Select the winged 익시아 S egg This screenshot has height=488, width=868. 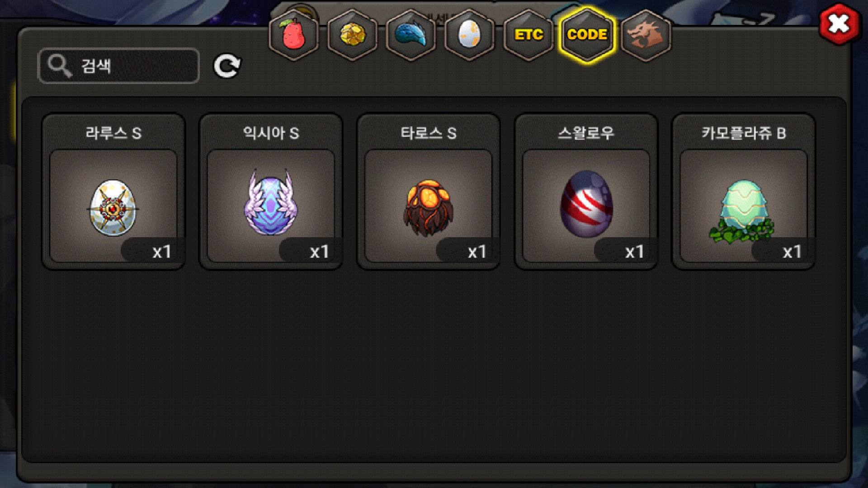pyautogui.click(x=271, y=192)
